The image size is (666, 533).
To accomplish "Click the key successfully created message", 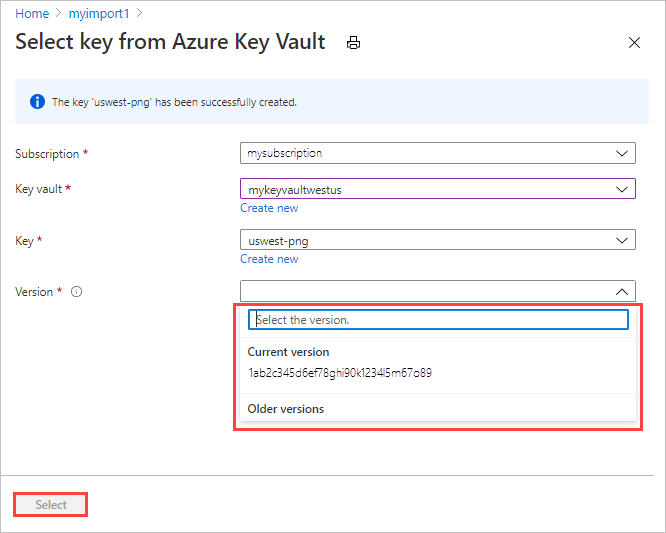I will (x=174, y=102).
